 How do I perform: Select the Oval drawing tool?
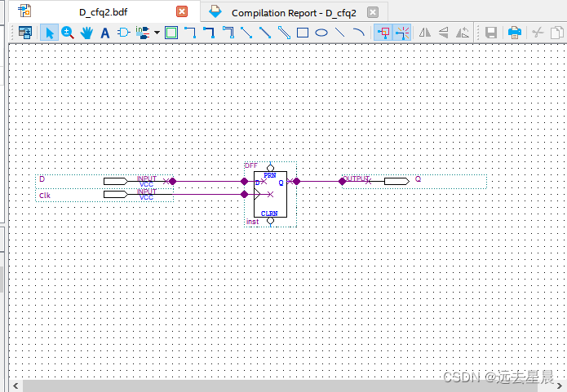pos(321,33)
